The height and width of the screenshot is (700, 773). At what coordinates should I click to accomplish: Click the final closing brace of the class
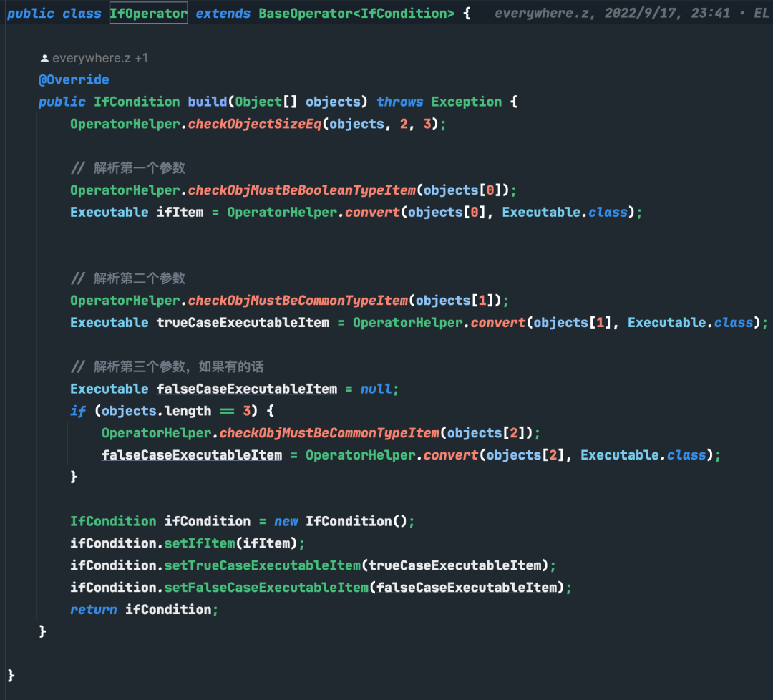(x=11, y=676)
